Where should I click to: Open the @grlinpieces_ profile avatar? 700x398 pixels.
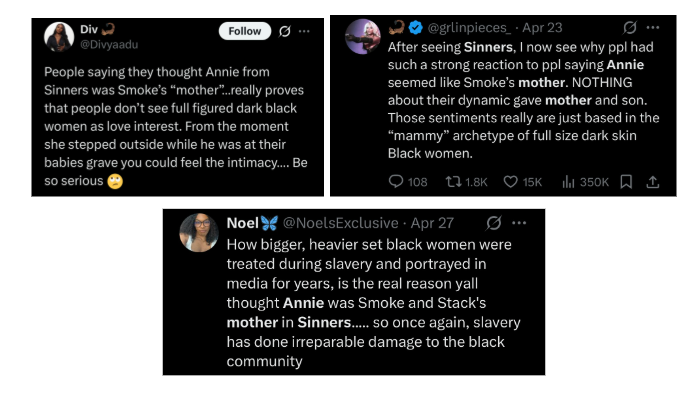pyautogui.click(x=363, y=37)
